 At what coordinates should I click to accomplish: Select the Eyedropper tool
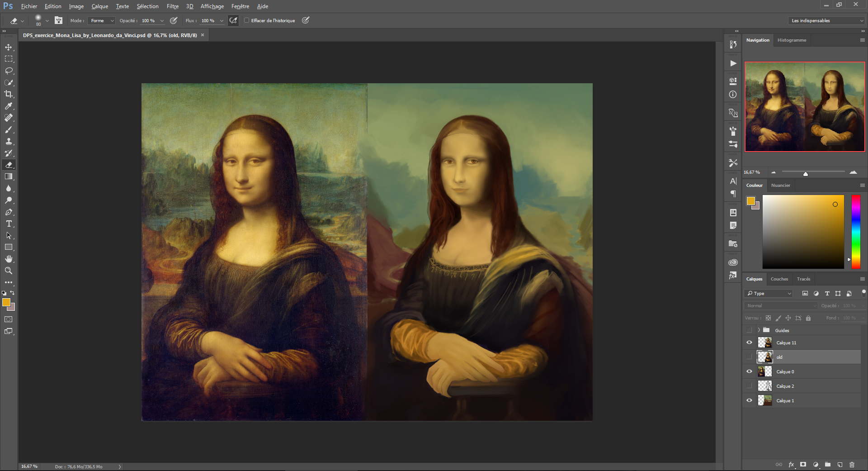coord(9,106)
